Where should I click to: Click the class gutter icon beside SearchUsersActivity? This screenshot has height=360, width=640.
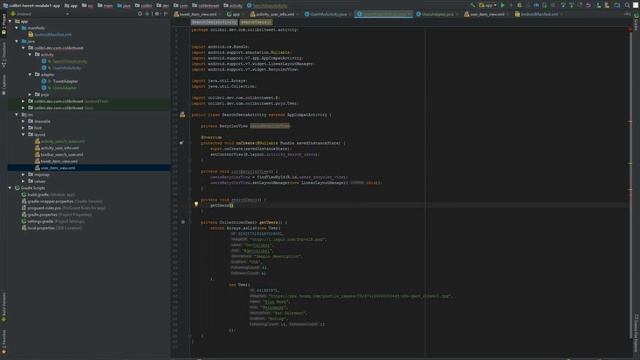182,115
